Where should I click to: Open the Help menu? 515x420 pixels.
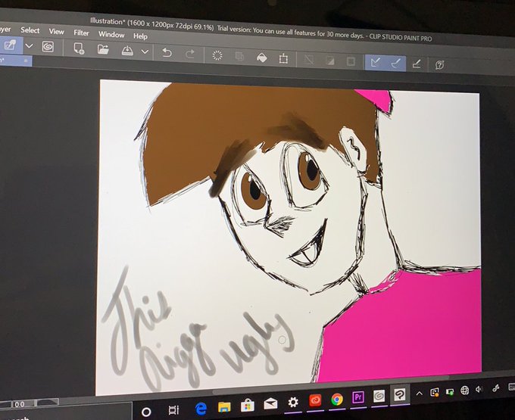[x=140, y=36]
